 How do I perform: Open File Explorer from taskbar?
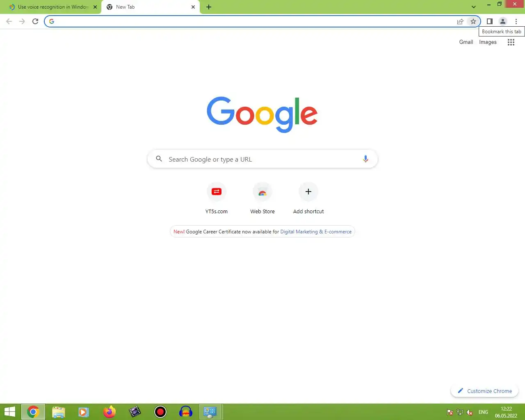coord(59,412)
